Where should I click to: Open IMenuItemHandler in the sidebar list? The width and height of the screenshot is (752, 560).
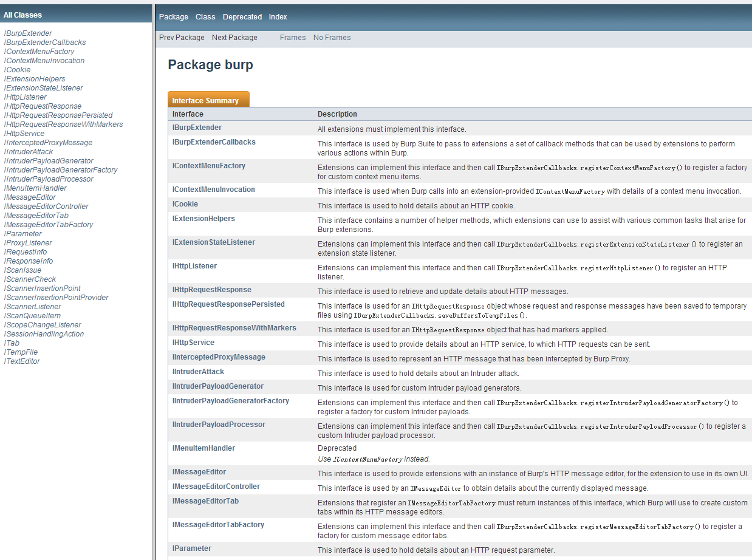35,188
